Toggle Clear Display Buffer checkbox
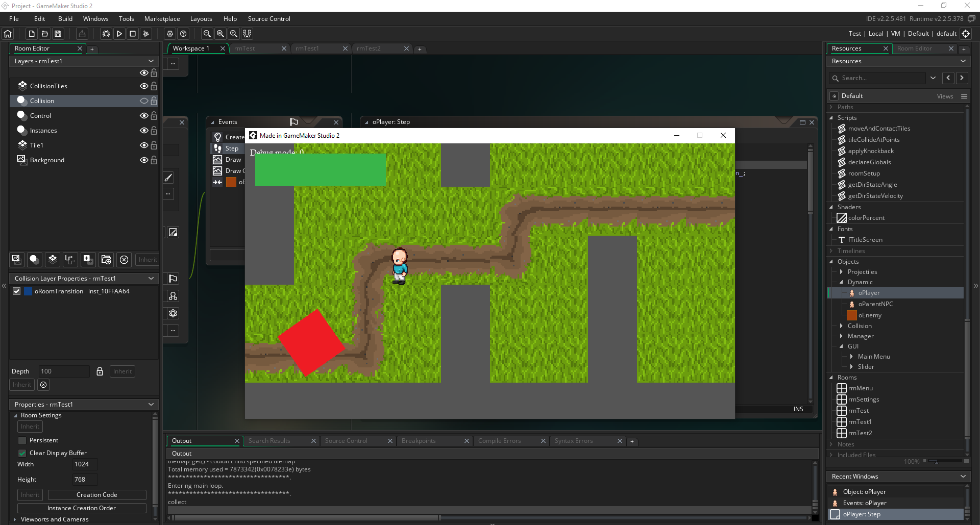The width and height of the screenshot is (980, 525). click(x=22, y=453)
